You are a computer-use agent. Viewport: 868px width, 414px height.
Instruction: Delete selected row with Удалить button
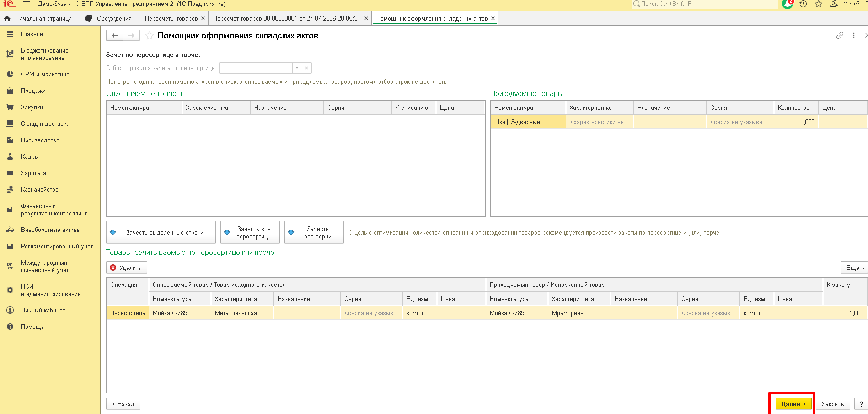127,268
